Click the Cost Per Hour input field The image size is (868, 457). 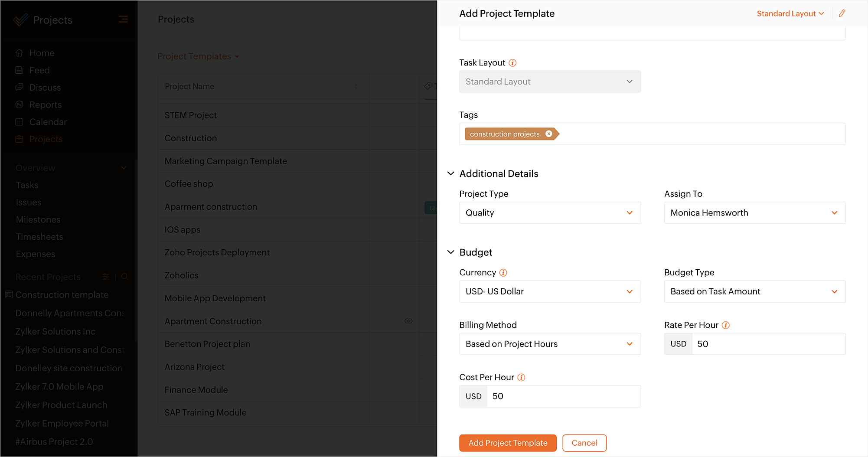[564, 397]
